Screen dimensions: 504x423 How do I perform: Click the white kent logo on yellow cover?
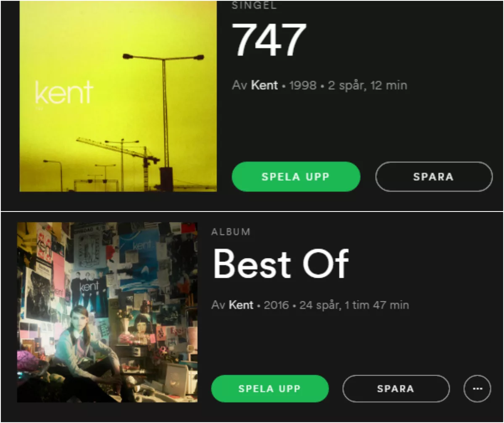[64, 92]
